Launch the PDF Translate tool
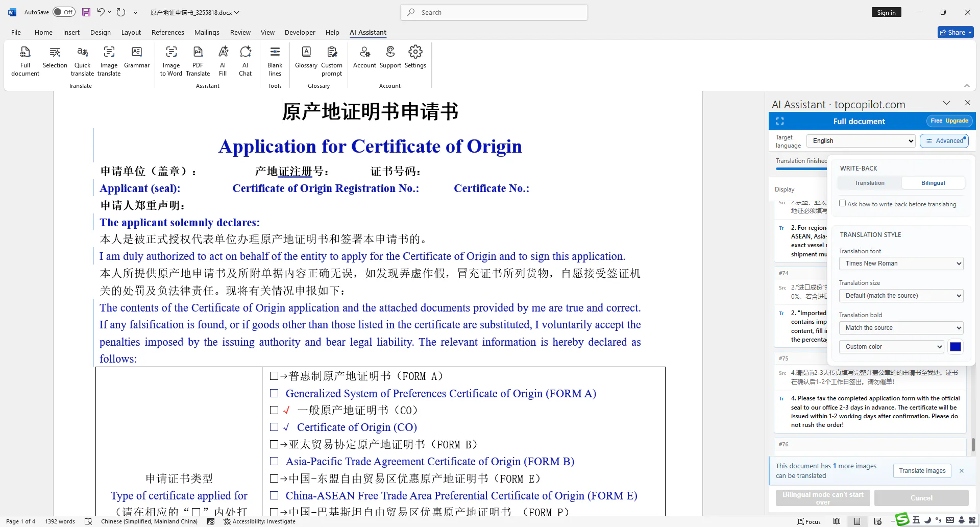 coord(198,61)
